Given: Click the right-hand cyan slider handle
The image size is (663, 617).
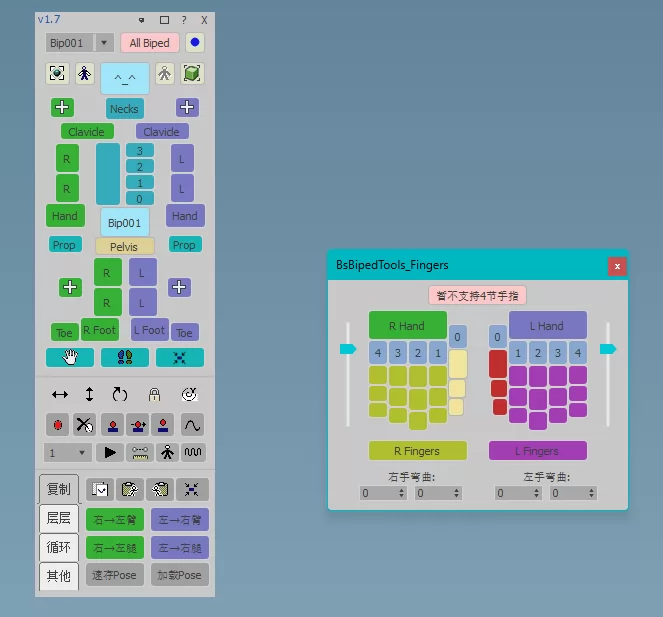Looking at the screenshot, I should click(x=608, y=349).
